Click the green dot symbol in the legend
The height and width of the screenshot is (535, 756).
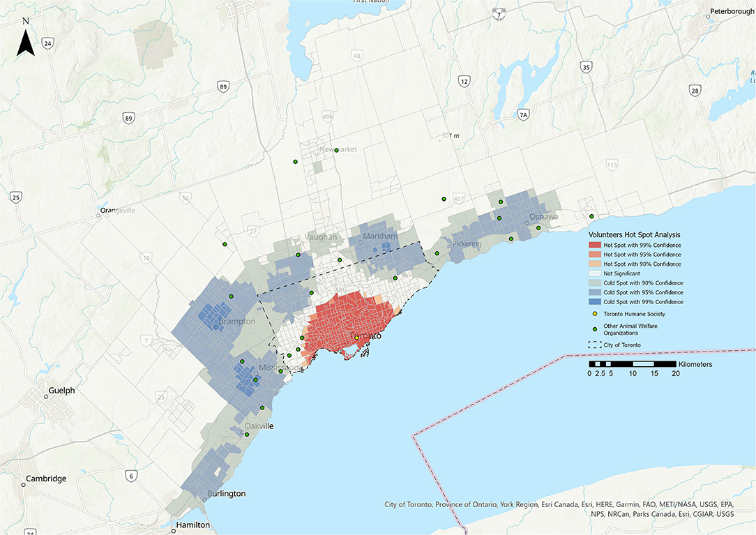click(594, 329)
